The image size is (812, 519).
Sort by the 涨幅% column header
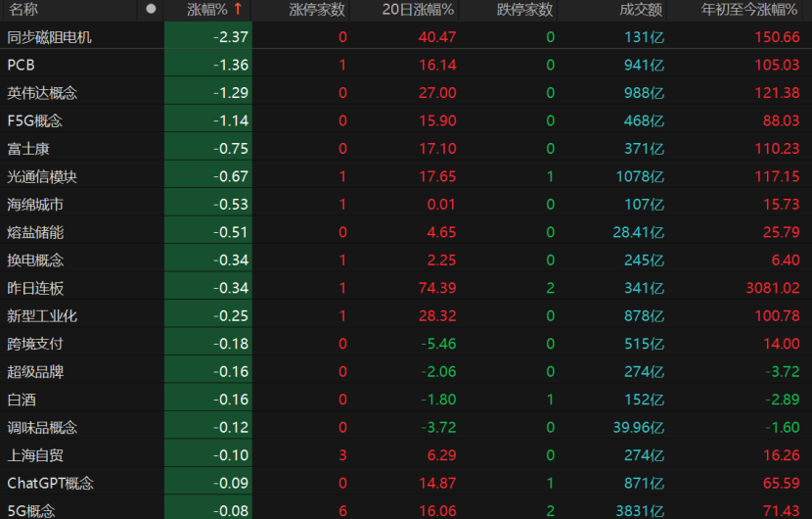pyautogui.click(x=207, y=10)
